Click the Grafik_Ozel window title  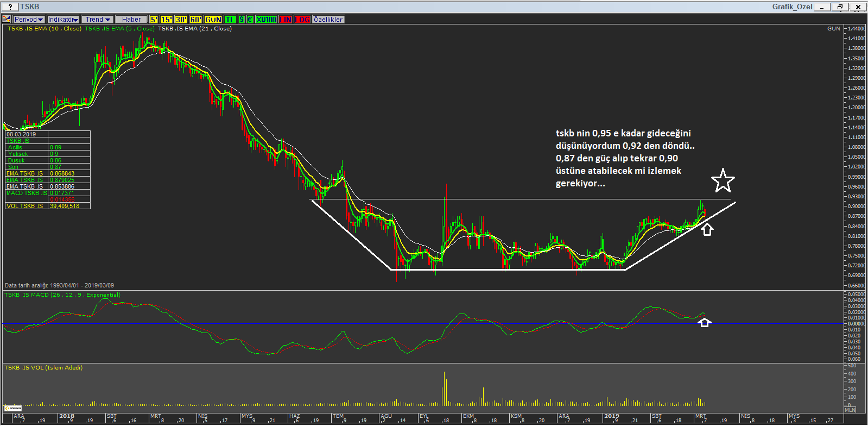tap(792, 7)
